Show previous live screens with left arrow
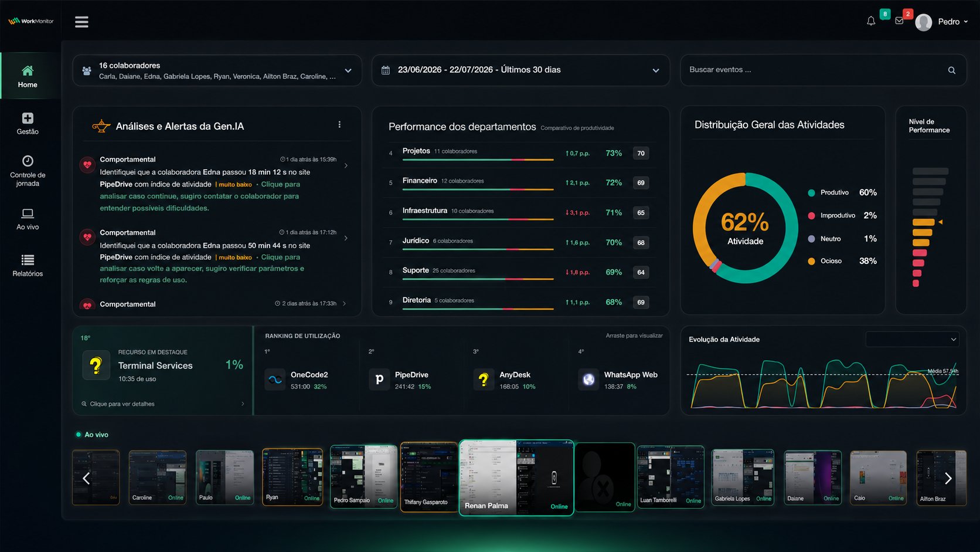 click(x=86, y=478)
